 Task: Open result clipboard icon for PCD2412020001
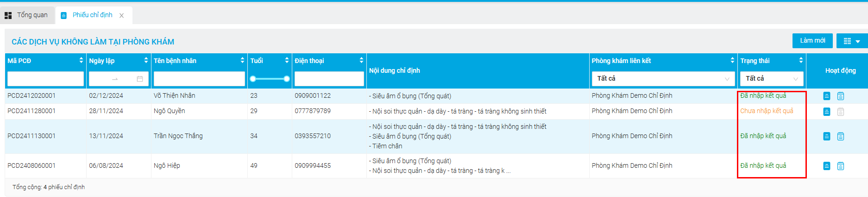841,96
